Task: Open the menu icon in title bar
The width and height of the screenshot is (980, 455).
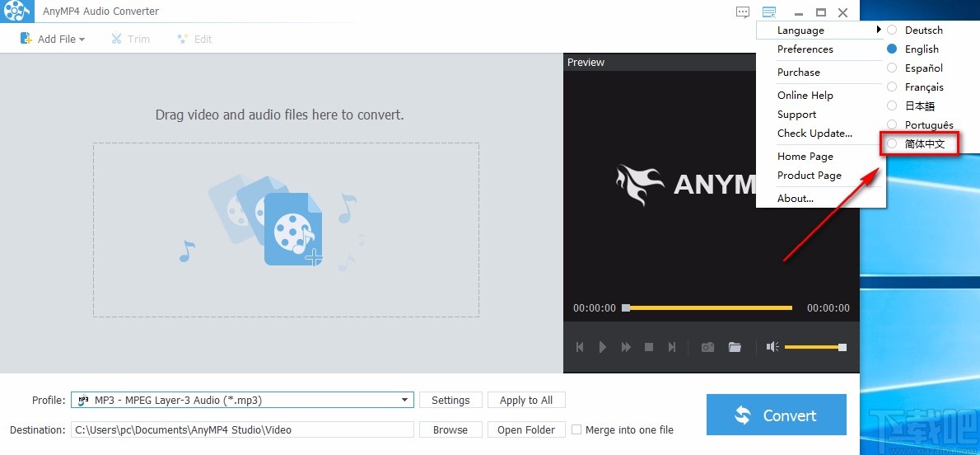Action: (x=768, y=12)
